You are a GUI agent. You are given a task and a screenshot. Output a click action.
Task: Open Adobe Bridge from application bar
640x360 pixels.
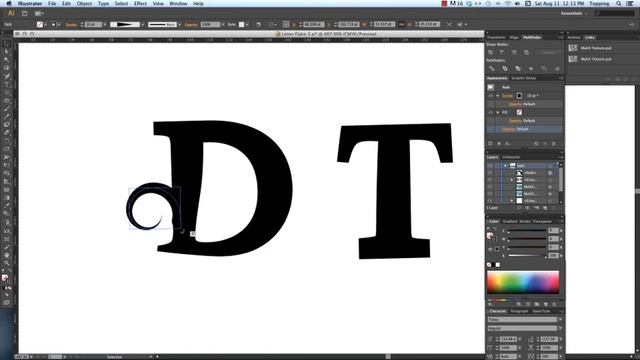pos(24,13)
